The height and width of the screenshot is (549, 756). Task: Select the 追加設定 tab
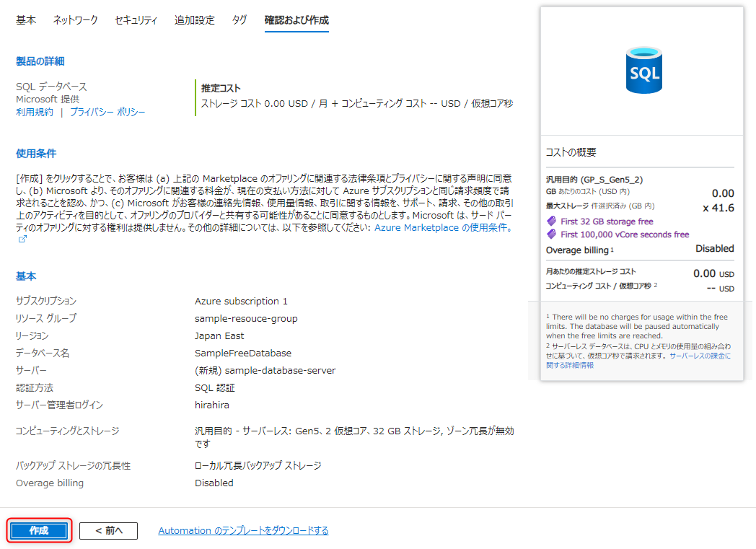pyautogui.click(x=194, y=20)
